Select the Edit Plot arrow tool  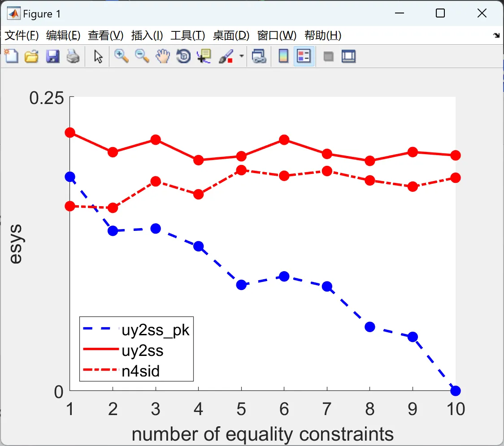point(98,56)
